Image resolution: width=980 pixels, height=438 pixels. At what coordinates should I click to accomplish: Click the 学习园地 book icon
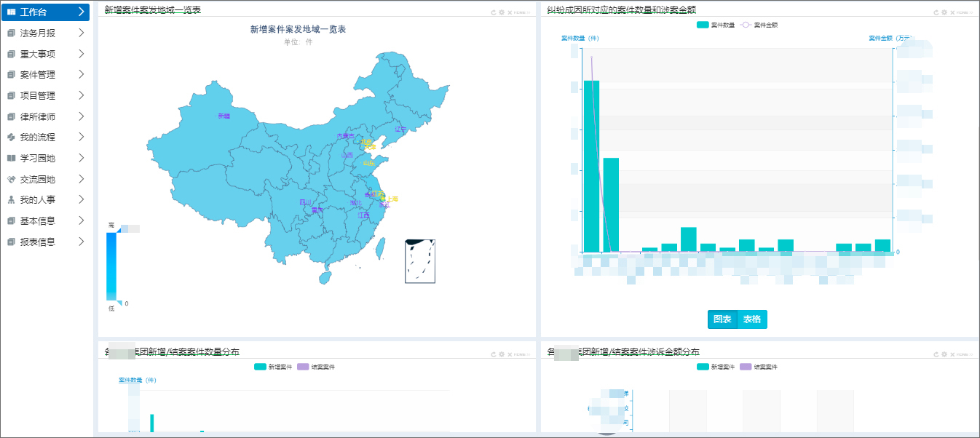click(12, 158)
